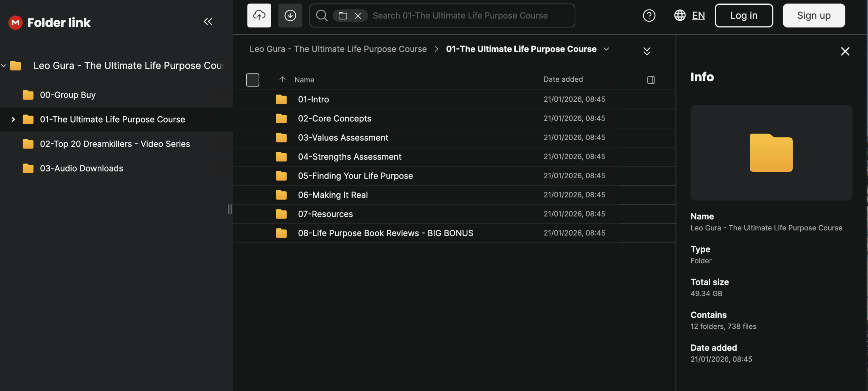Click the download arrow icon

point(290,16)
